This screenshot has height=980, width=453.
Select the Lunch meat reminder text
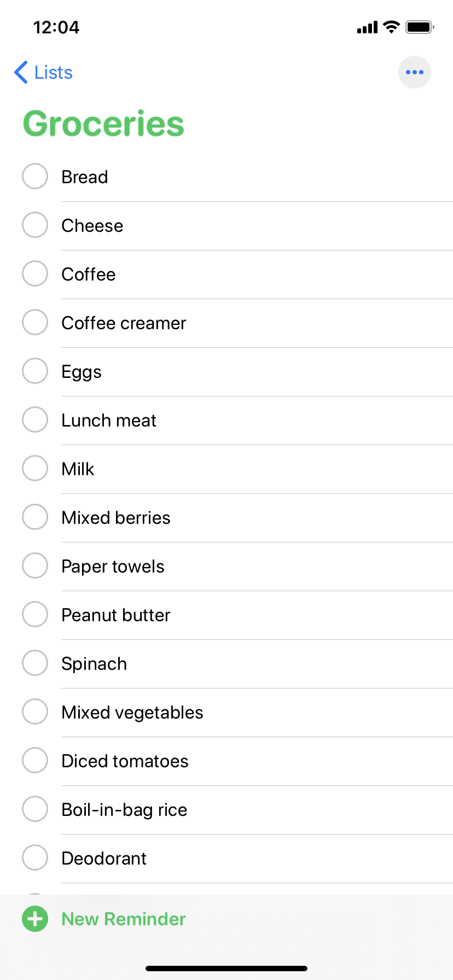[109, 420]
